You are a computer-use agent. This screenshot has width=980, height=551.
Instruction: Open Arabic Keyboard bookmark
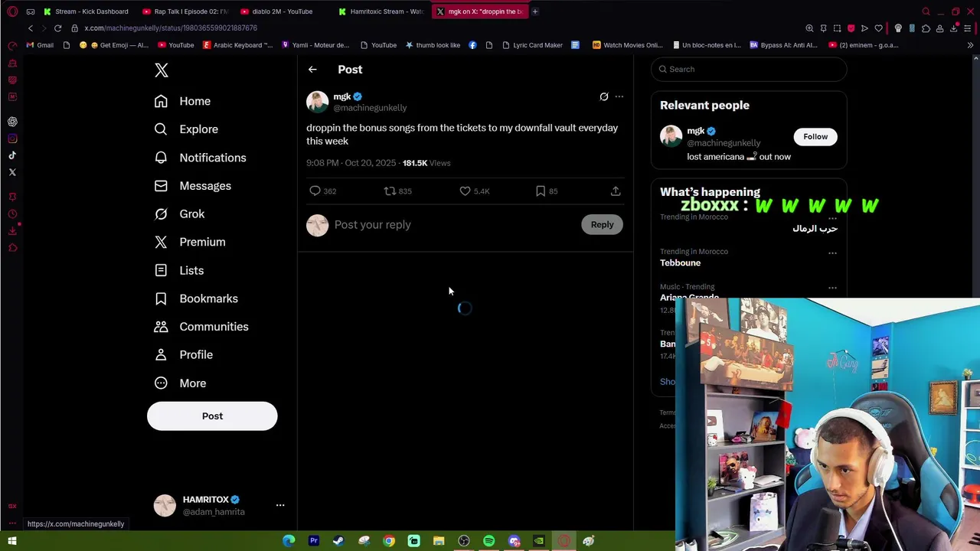[237, 45]
